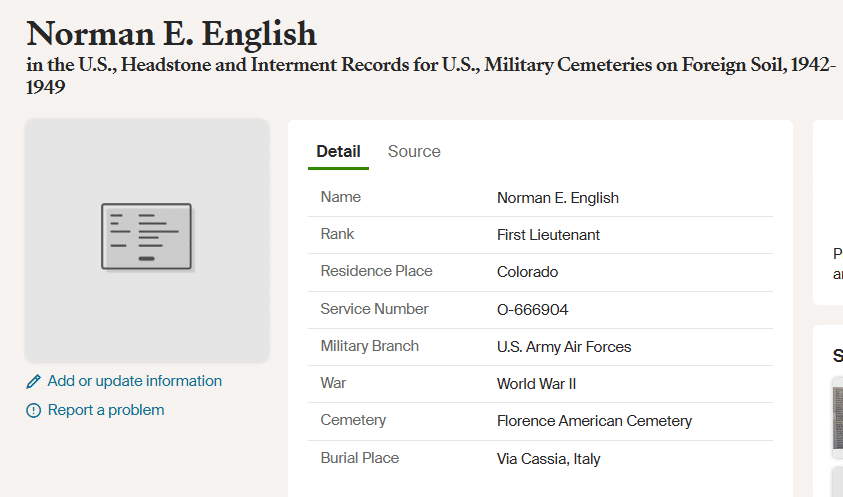Select the Detail tab
Viewport: 843px width, 497px height.
(x=338, y=152)
